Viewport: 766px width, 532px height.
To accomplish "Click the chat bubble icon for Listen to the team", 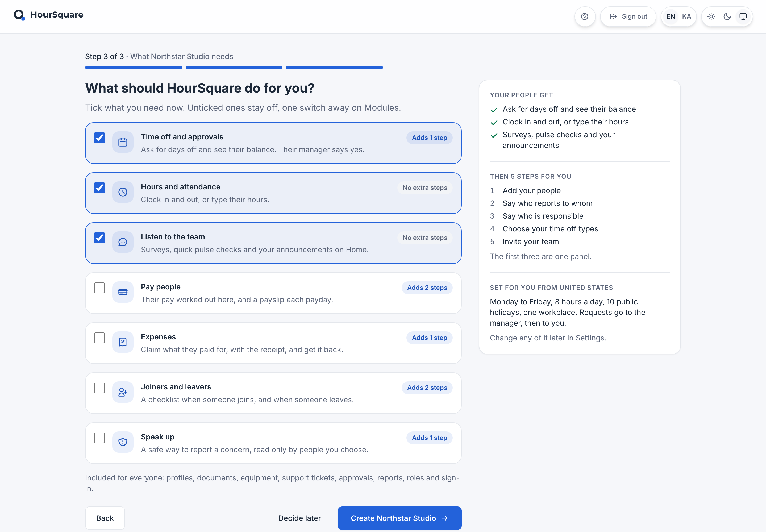I will (123, 242).
